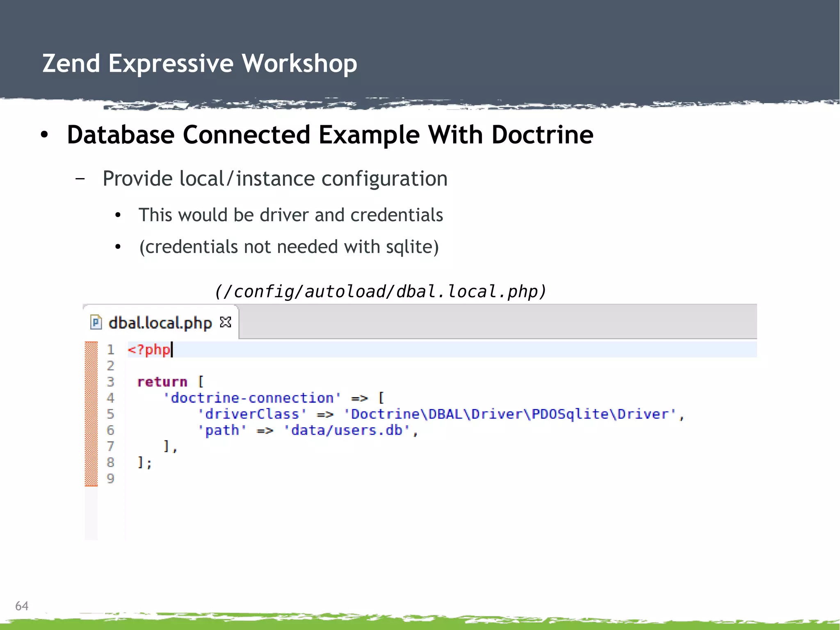Close the dbal.local.php tab

click(226, 322)
